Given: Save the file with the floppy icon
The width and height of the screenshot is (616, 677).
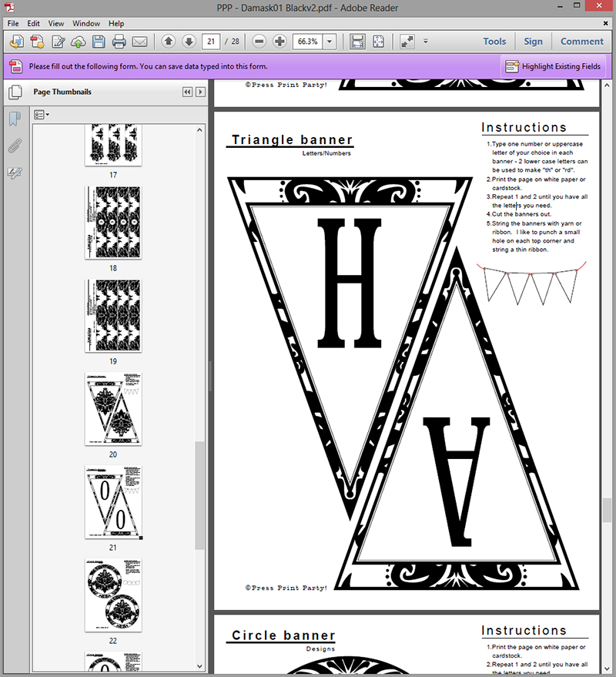Looking at the screenshot, I should coord(99,42).
